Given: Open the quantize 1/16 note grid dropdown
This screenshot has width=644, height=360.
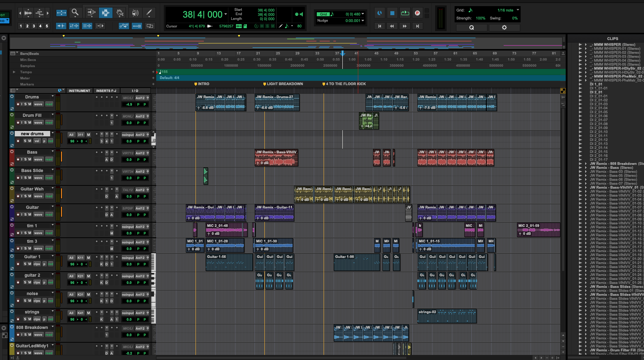Looking at the screenshot, I should click(518, 10).
